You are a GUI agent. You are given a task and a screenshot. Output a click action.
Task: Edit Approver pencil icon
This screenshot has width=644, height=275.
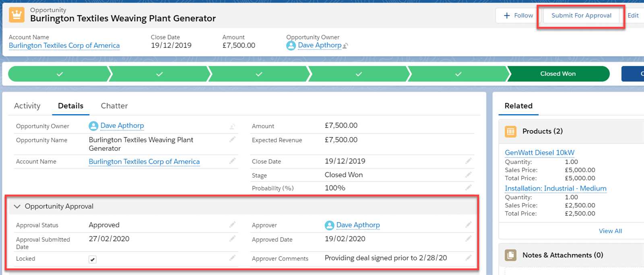tap(468, 224)
